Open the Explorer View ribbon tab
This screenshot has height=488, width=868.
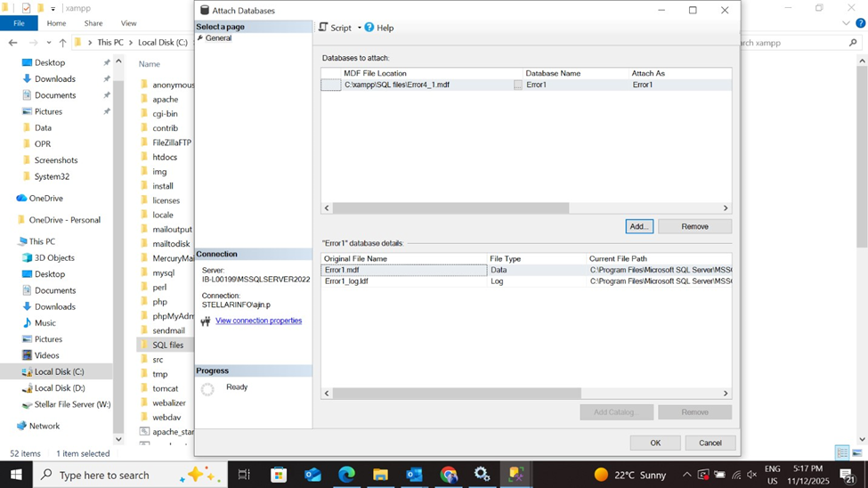click(x=128, y=23)
